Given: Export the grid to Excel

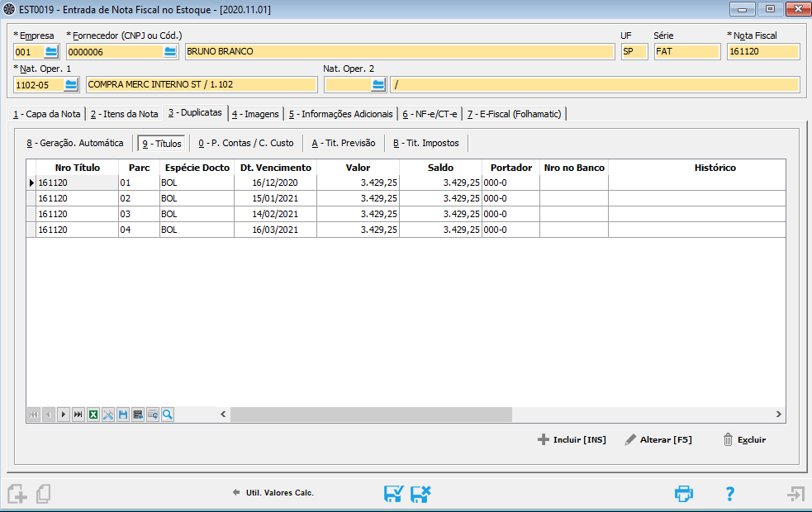Looking at the screenshot, I should click(93, 415).
